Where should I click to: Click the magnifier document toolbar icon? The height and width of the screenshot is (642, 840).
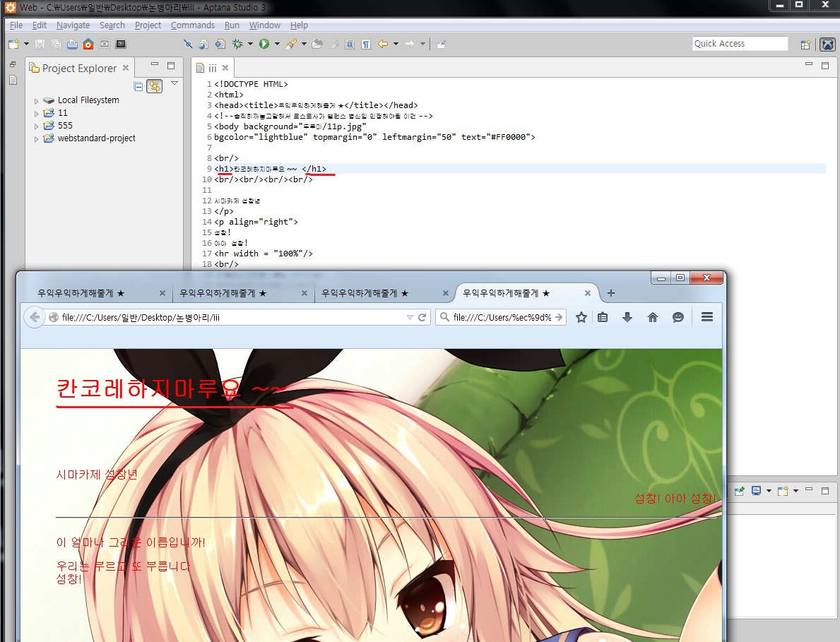pyautogui.click(x=220, y=44)
